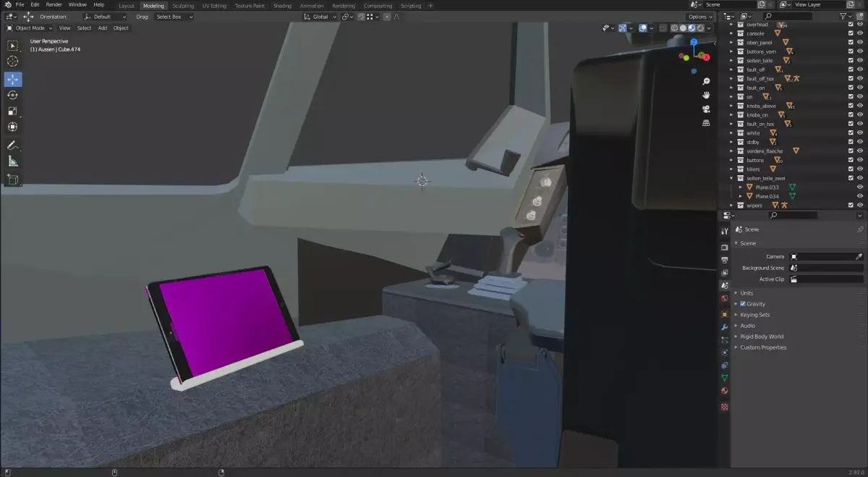Switch to material preview shading mode

(x=692, y=28)
